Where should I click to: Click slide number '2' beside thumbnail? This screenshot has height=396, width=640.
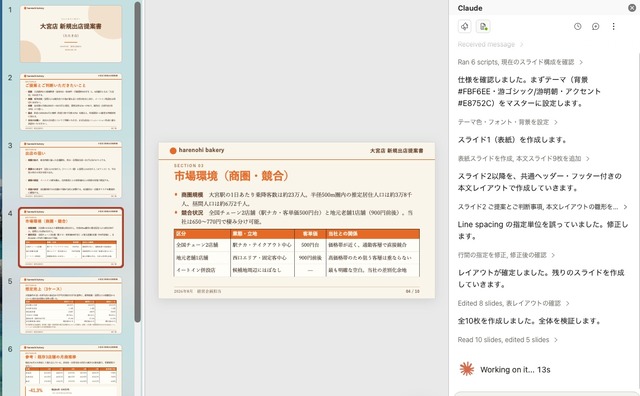pyautogui.click(x=10, y=78)
